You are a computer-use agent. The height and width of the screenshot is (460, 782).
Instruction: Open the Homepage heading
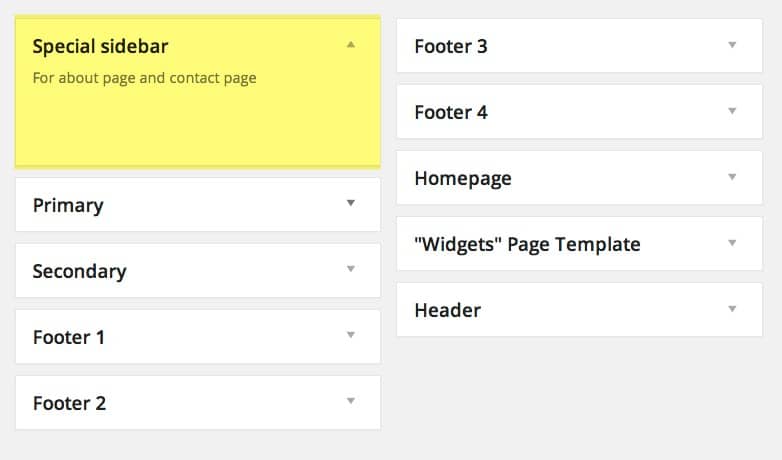(x=463, y=178)
